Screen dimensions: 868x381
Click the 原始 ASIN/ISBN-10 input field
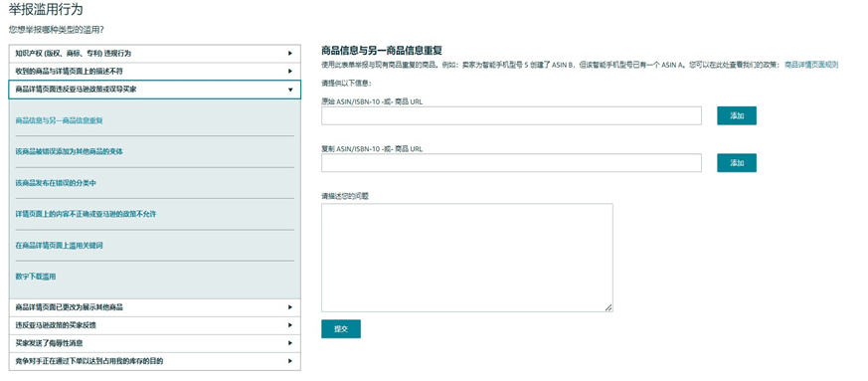pyautogui.click(x=511, y=115)
